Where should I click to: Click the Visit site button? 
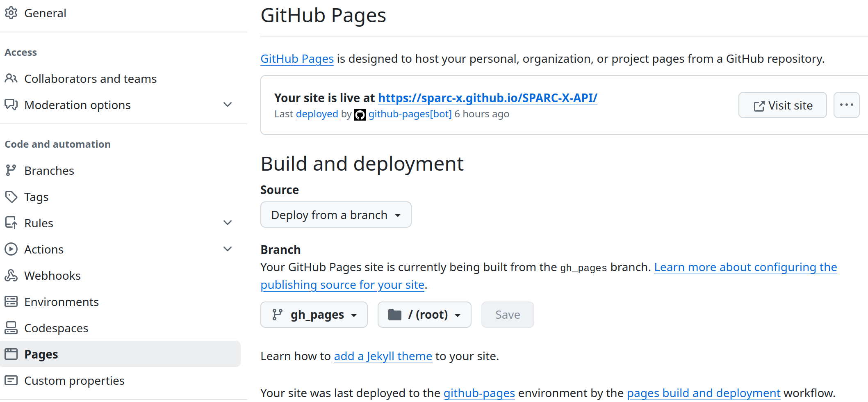pos(783,105)
